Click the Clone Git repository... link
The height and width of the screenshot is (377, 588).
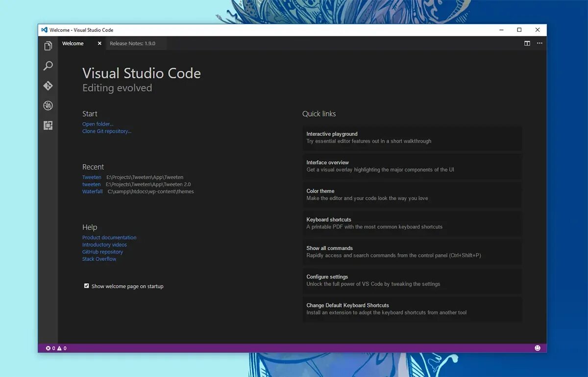(107, 131)
